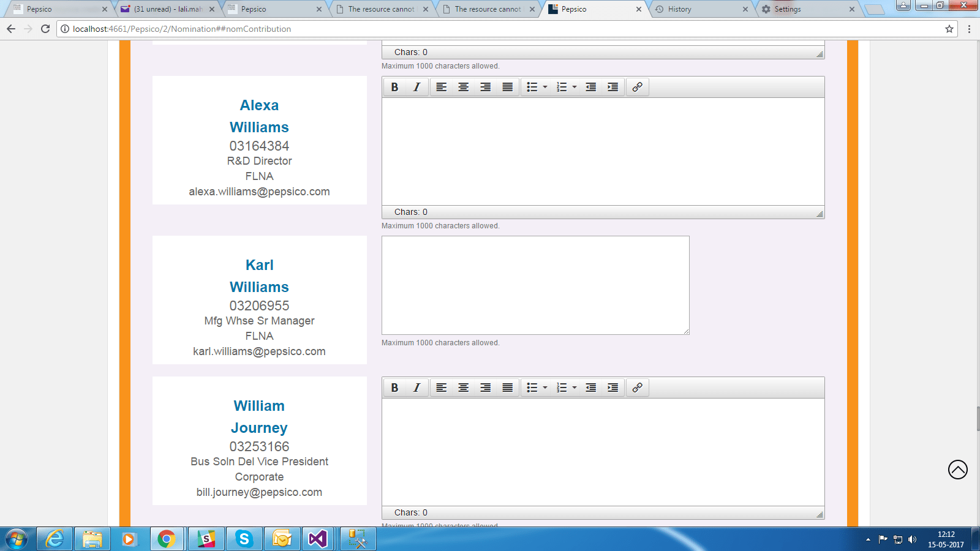Screen dimensions: 980x551
Task: Center text in Alexa Williams' editor
Action: [464, 87]
